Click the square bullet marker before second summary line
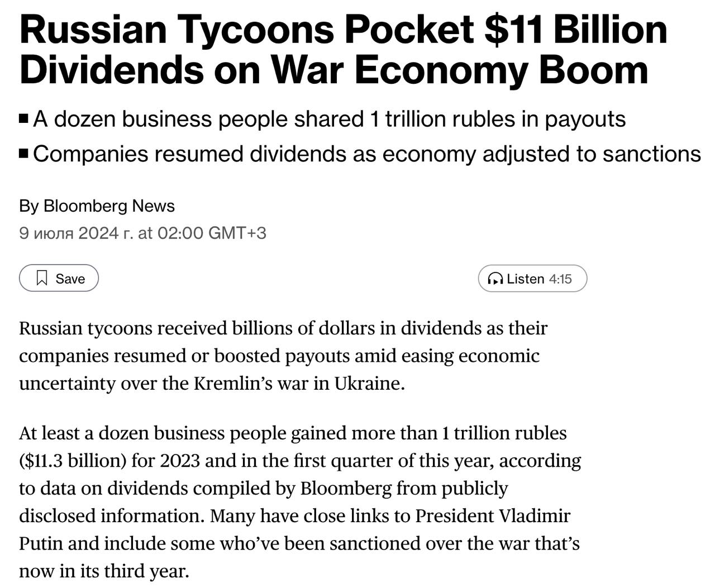Screen dimensions: 715x588 tap(23, 152)
